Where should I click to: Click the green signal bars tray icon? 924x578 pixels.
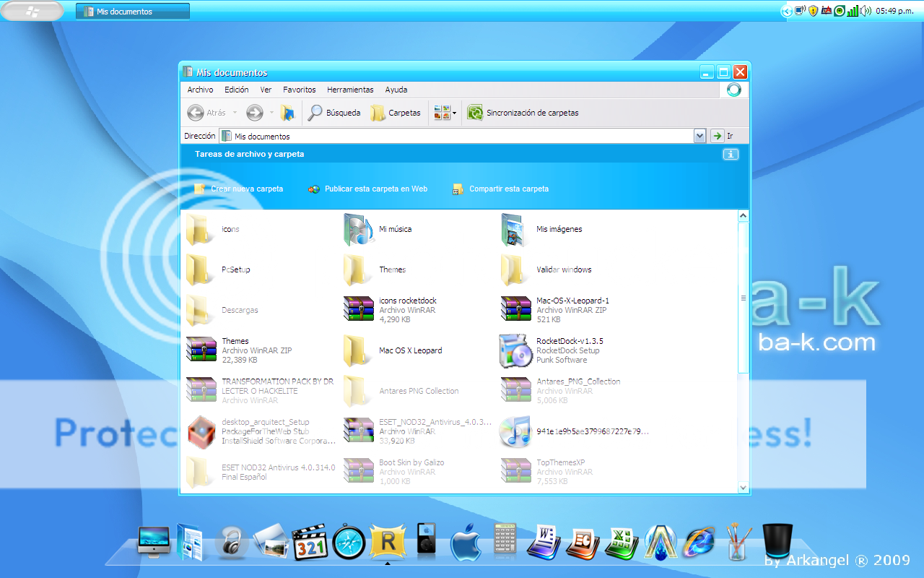coord(853,11)
